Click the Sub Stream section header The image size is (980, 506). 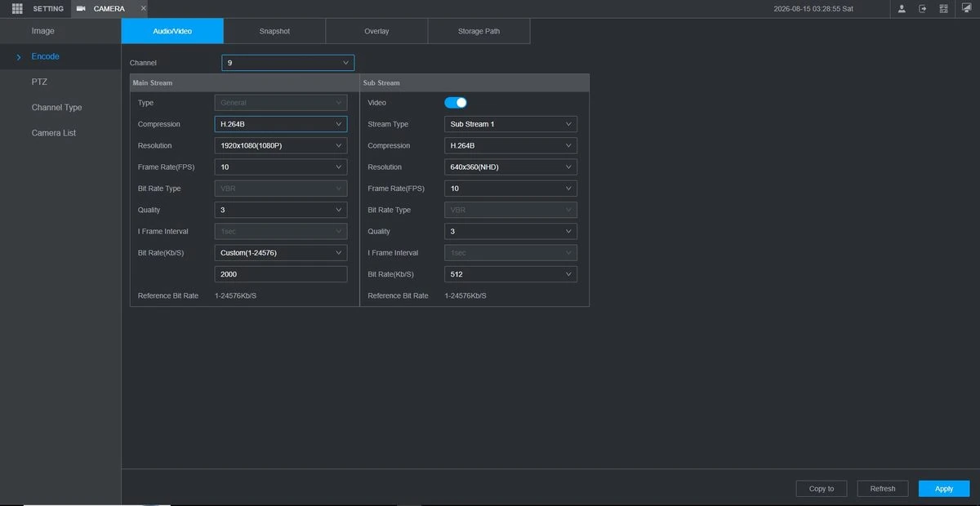[x=474, y=82]
